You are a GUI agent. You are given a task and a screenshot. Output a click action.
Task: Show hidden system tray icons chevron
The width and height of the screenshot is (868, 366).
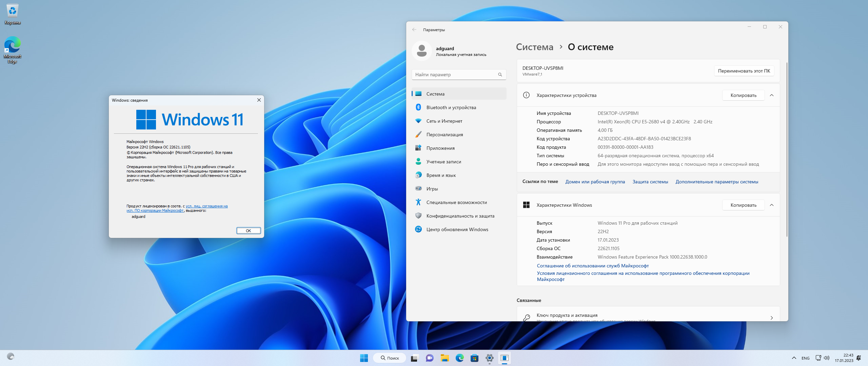794,358
